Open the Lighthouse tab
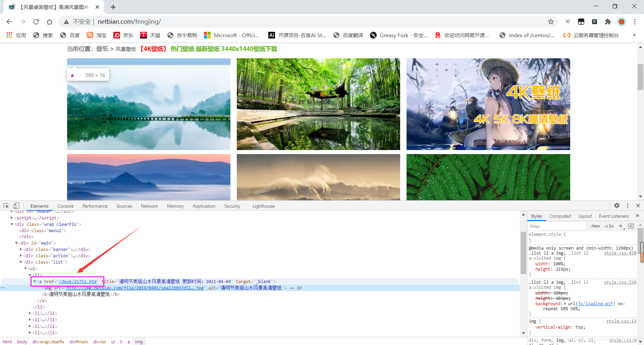 click(264, 206)
